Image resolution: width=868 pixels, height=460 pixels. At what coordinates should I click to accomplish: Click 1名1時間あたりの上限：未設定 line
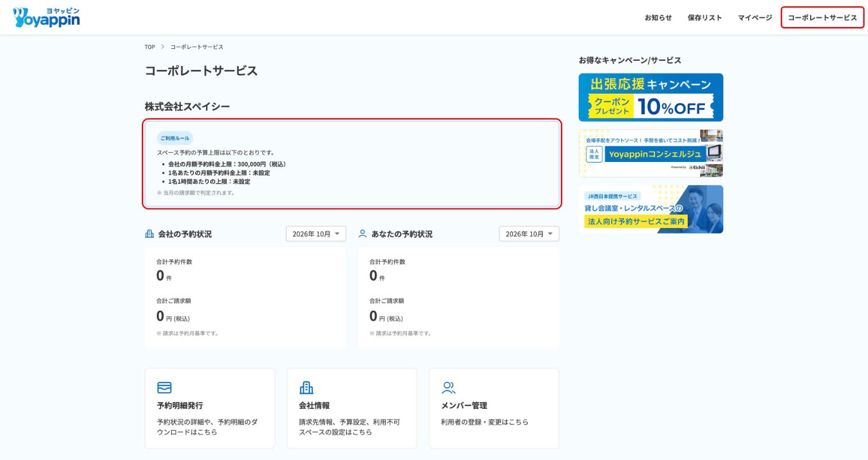(209, 181)
